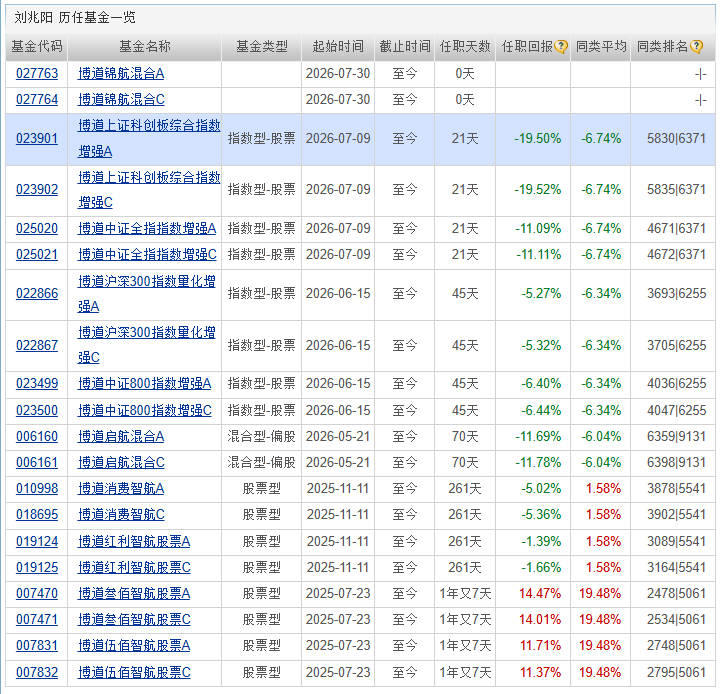Click the 基金代码 column header

(37, 46)
